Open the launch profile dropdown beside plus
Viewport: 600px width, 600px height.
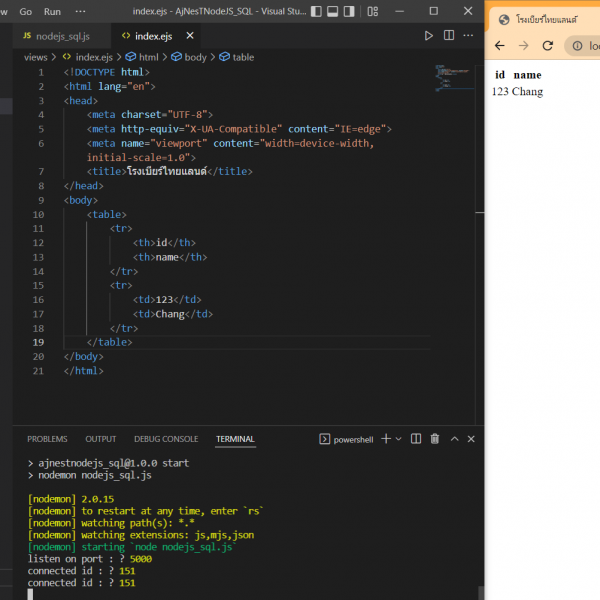click(x=398, y=439)
